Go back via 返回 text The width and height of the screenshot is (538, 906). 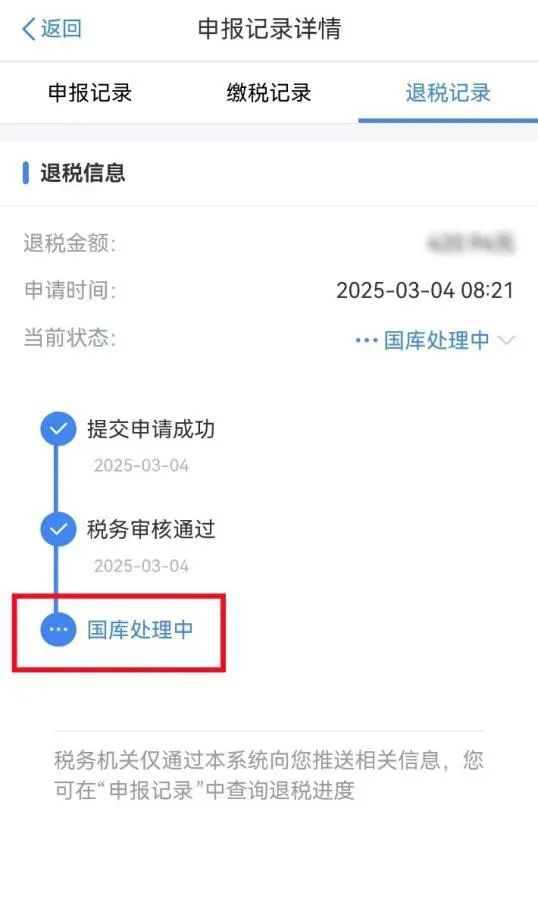point(61,28)
